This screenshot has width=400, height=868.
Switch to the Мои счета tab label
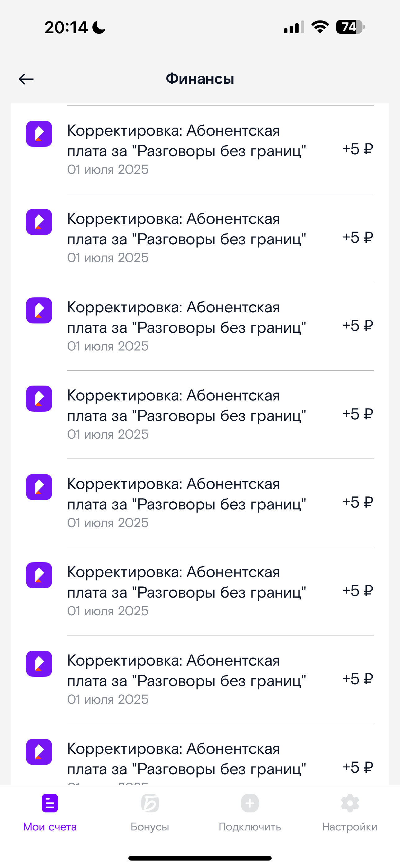50,827
